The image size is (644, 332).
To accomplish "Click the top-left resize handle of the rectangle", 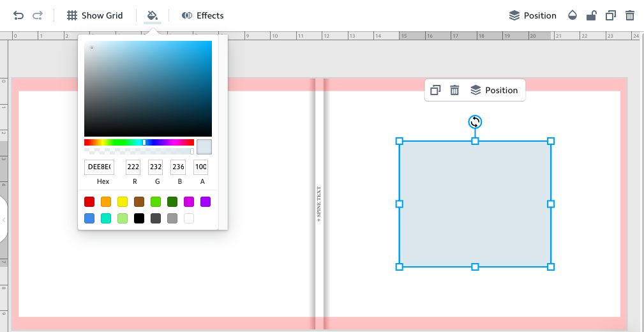I will coord(399,141).
